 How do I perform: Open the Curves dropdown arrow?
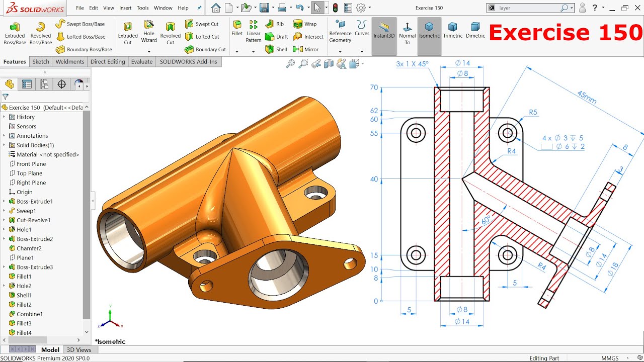tap(362, 51)
